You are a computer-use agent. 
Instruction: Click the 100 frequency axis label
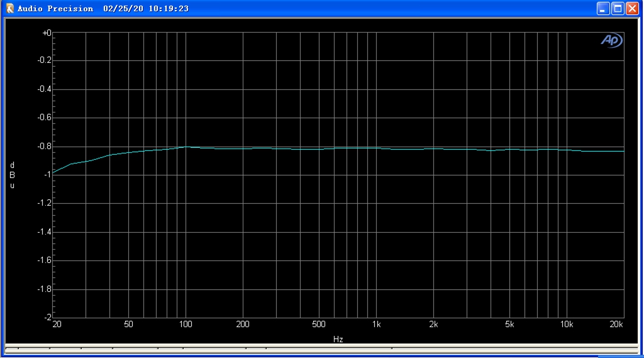pyautogui.click(x=186, y=324)
